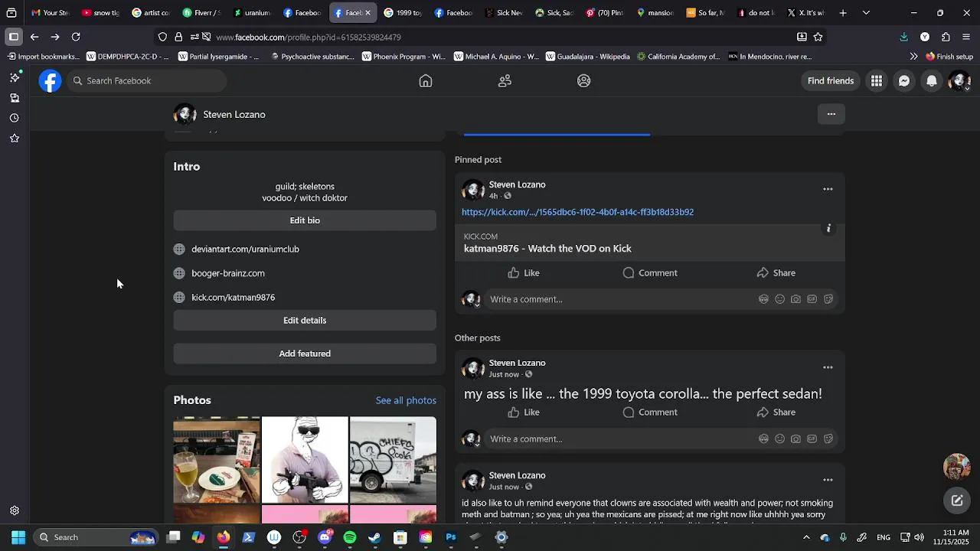The image size is (980, 551).
Task: Open Spotify from the taskbar
Action: click(350, 537)
